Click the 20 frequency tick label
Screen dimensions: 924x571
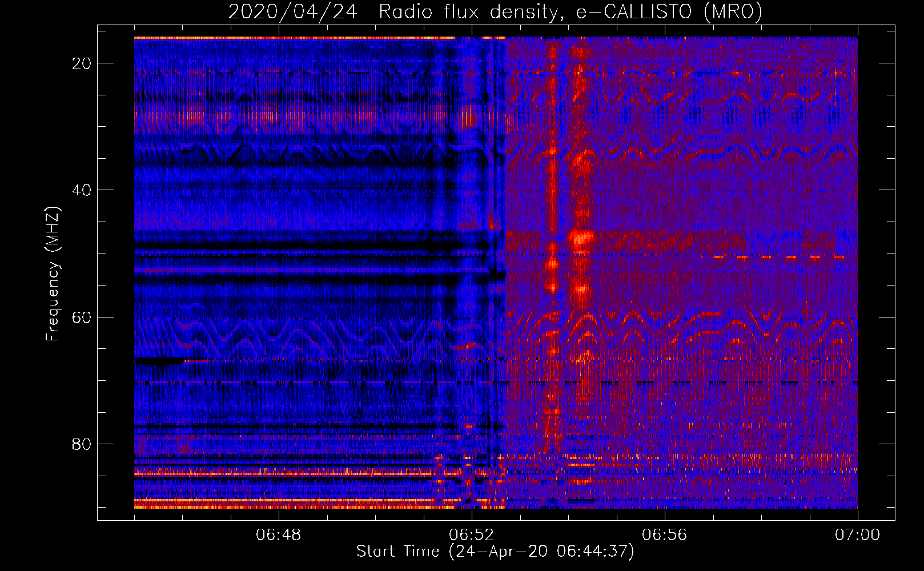[82, 63]
